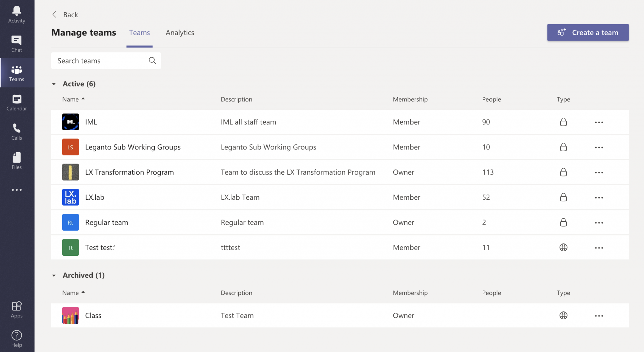Collapse the Active (6) section
This screenshot has height=352, width=644.
click(x=54, y=84)
